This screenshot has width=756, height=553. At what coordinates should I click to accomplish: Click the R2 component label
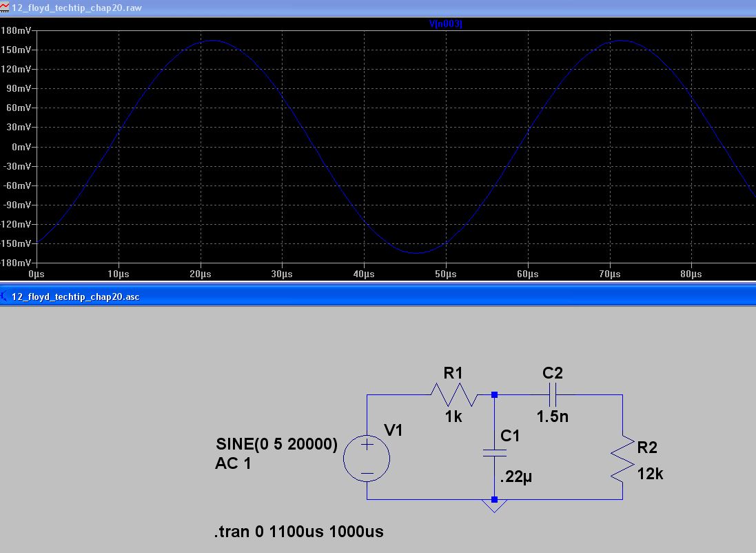tap(647, 448)
